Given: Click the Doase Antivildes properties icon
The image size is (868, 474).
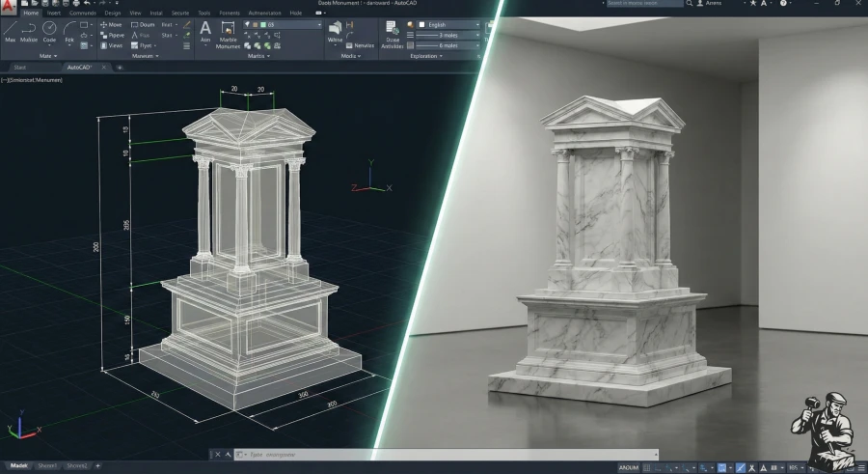Looking at the screenshot, I should pos(393,35).
